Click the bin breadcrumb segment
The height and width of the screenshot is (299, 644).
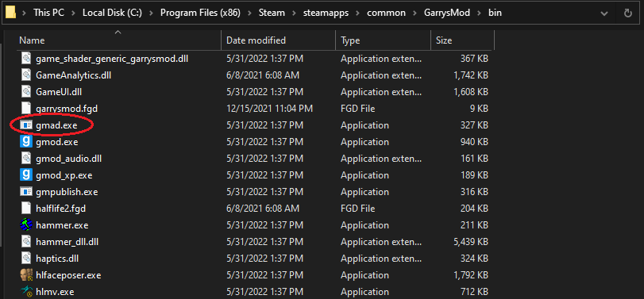pyautogui.click(x=495, y=13)
